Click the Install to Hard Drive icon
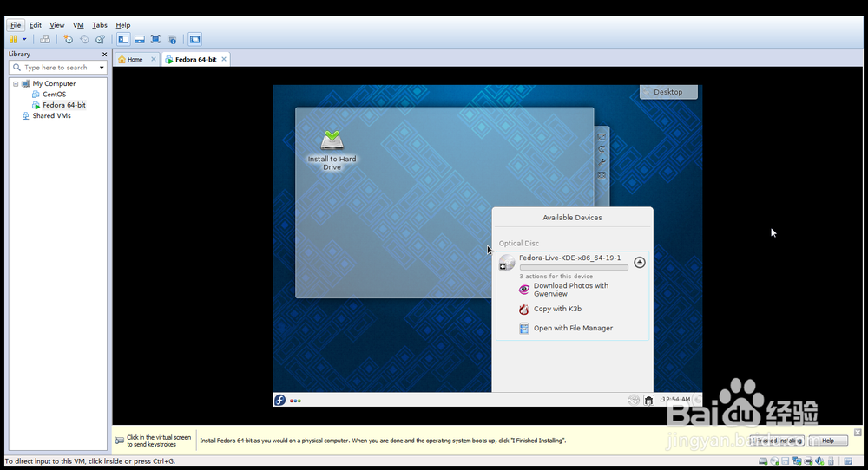The width and height of the screenshot is (868, 470). [332, 150]
